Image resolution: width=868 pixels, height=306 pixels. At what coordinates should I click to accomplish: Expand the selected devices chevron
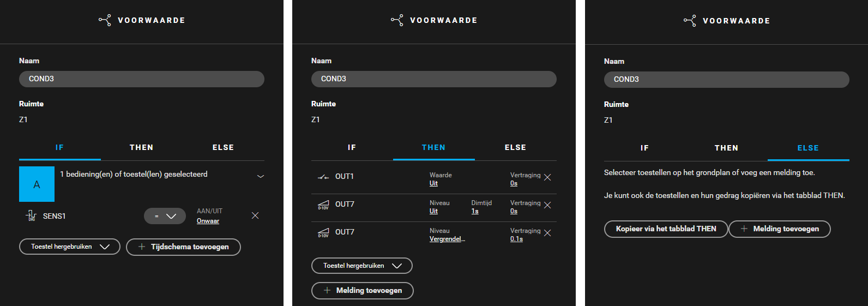tap(261, 176)
